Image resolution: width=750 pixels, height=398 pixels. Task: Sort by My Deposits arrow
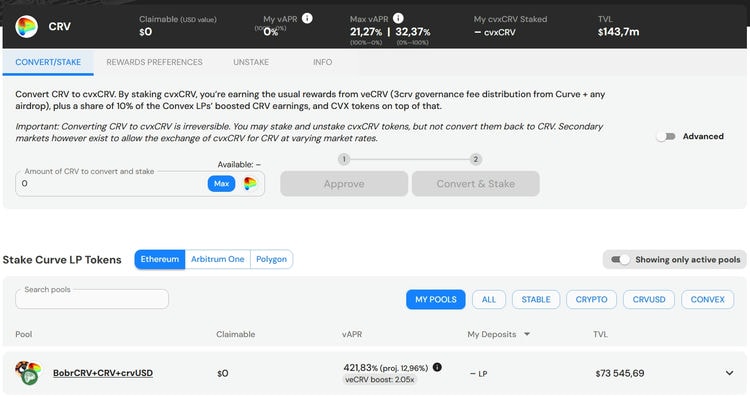[x=527, y=334]
